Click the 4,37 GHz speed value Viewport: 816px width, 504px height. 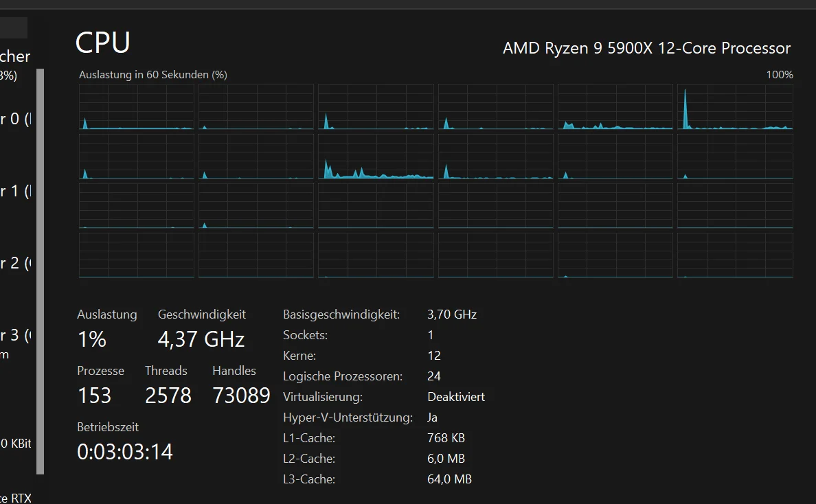pos(201,339)
